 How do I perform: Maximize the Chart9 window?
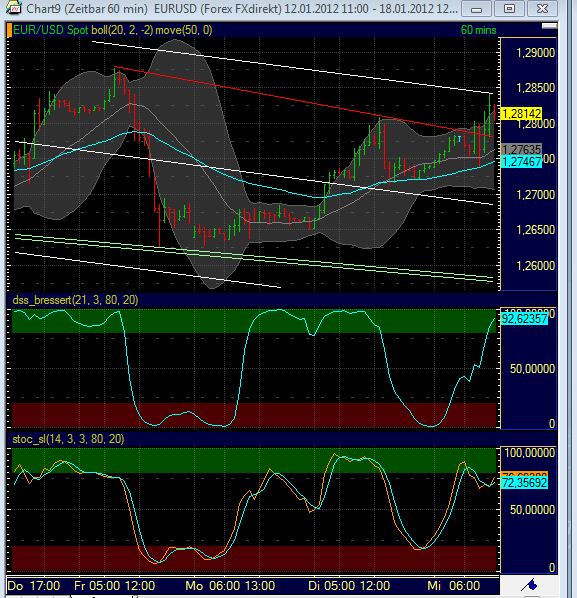pyautogui.click(x=509, y=9)
